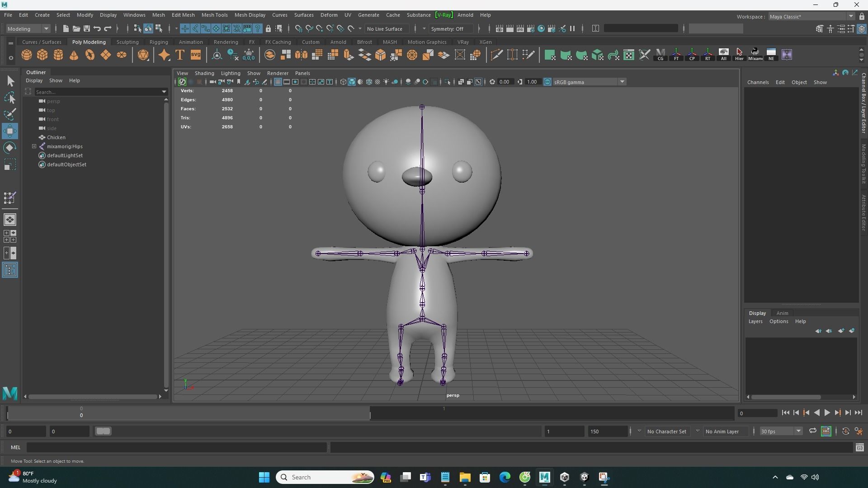Viewport: 868px width, 488px height.
Task: Select the arrow Select tool in toolbox
Action: pos(10,81)
